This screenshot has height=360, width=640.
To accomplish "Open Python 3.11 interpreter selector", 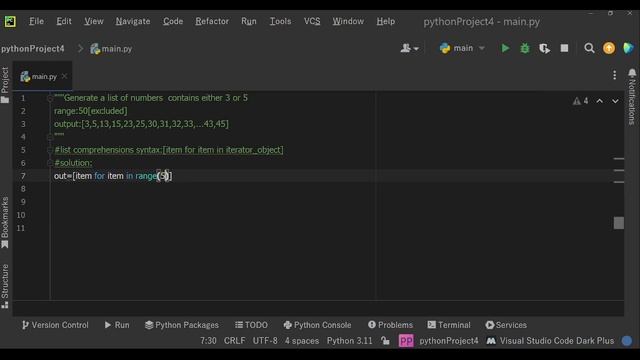I will pos(349,341).
